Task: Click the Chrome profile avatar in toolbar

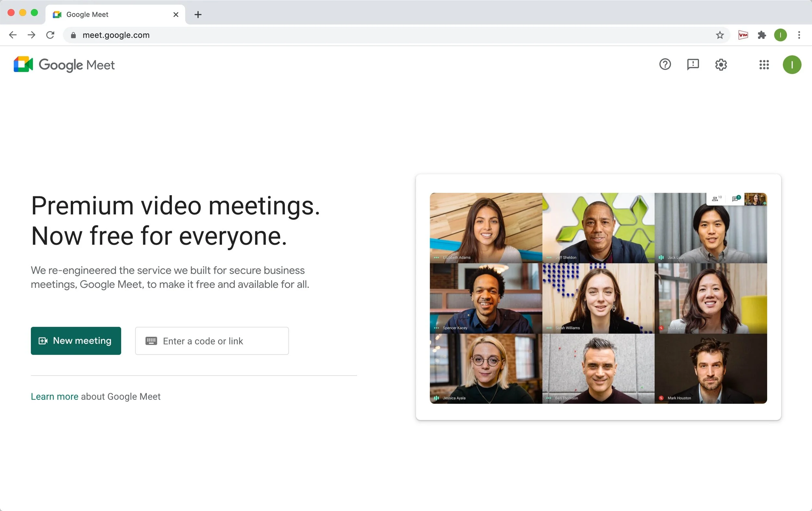Action: point(780,35)
